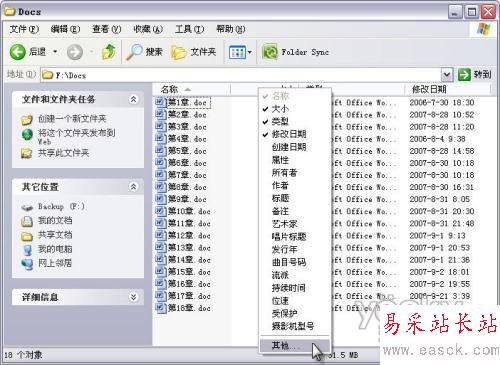Click the Back navigation arrow icon

tap(17, 52)
